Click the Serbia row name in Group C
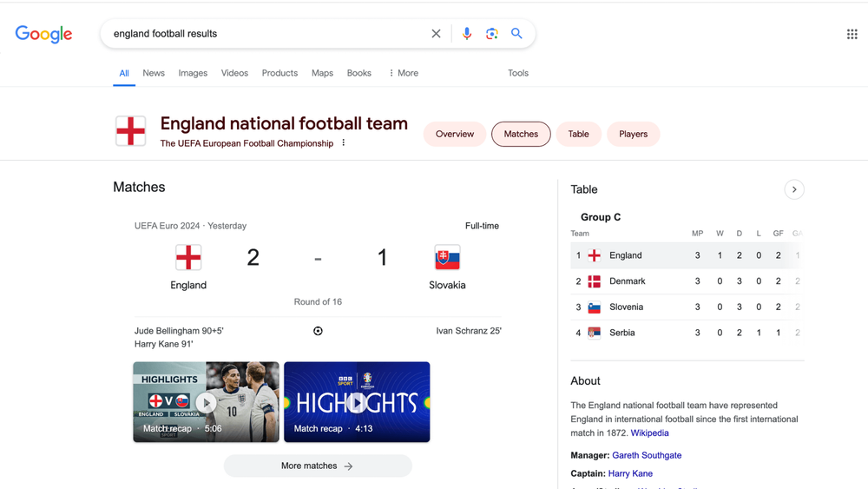 (622, 333)
